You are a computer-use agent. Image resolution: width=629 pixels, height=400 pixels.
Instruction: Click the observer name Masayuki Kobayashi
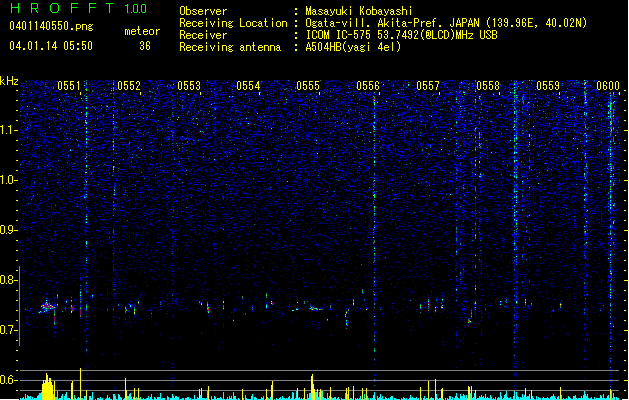(x=359, y=11)
